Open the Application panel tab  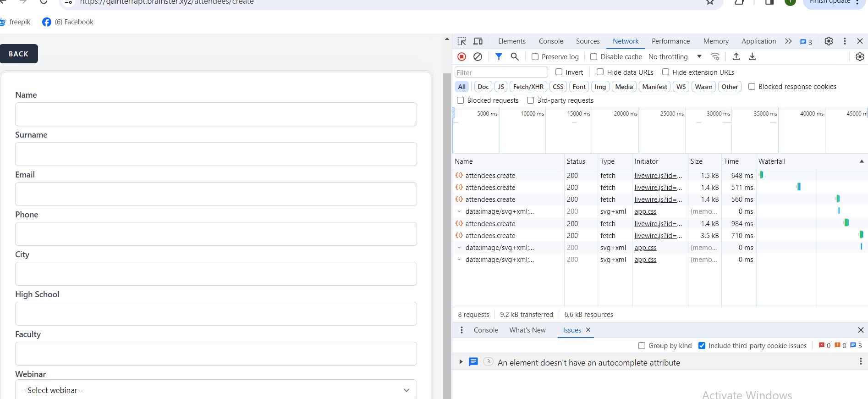tap(758, 41)
